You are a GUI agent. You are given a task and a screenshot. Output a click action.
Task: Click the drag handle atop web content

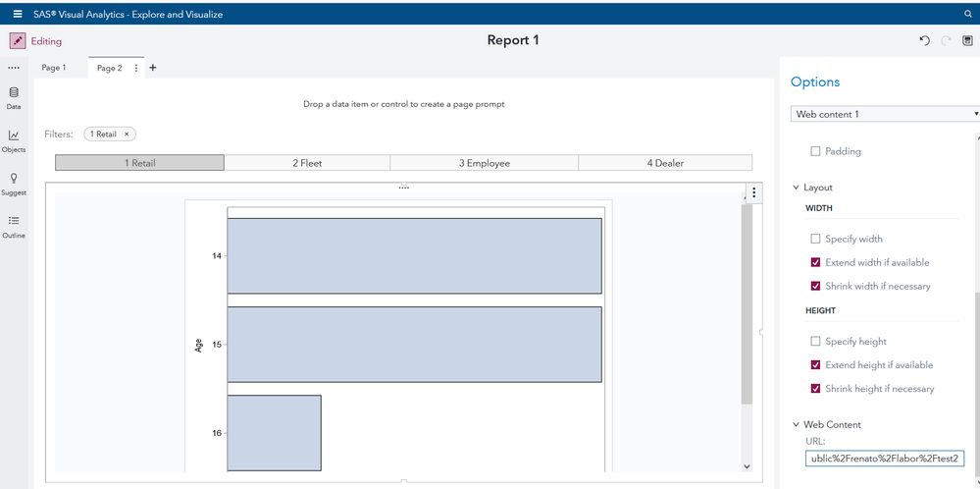click(404, 187)
